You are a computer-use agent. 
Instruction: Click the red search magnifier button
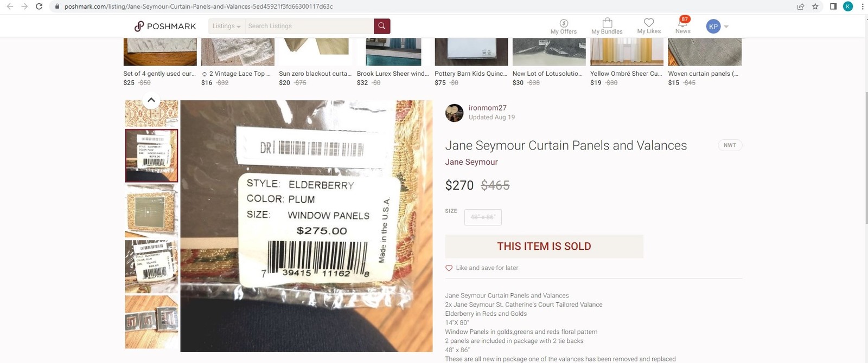pyautogui.click(x=382, y=26)
